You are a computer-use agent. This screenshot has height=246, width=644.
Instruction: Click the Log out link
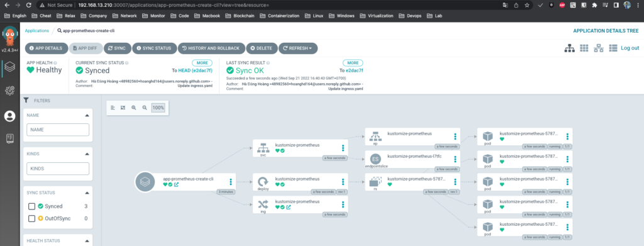coord(630,48)
